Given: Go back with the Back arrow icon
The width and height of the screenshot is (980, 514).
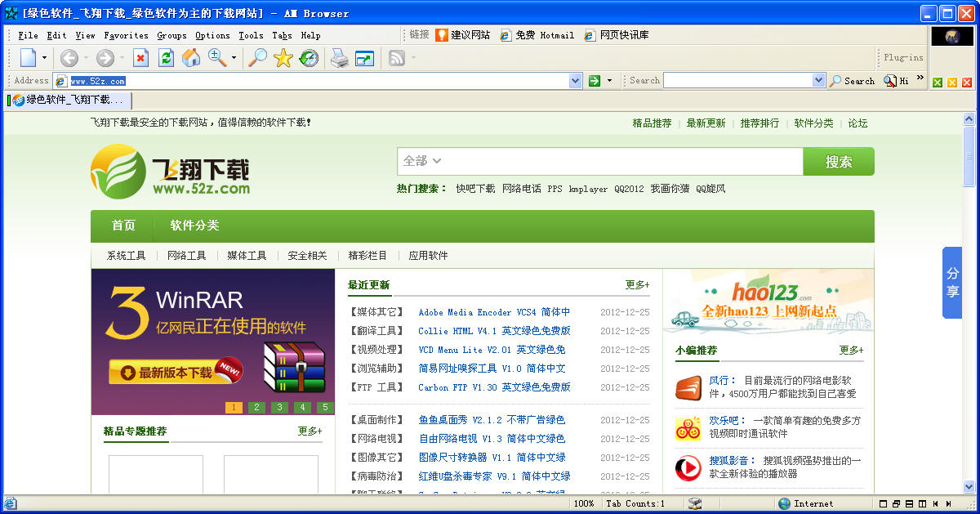Looking at the screenshot, I should (x=69, y=57).
